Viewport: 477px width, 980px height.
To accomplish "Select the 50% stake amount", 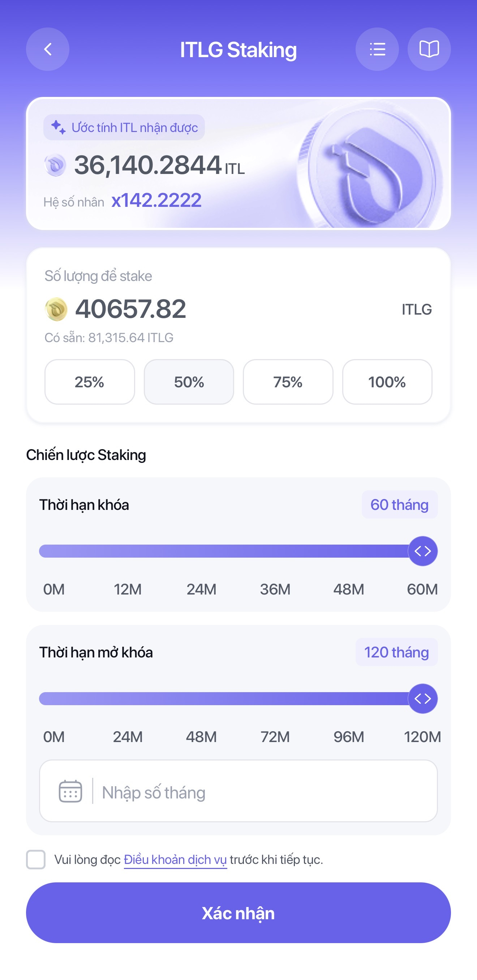I will click(x=189, y=382).
